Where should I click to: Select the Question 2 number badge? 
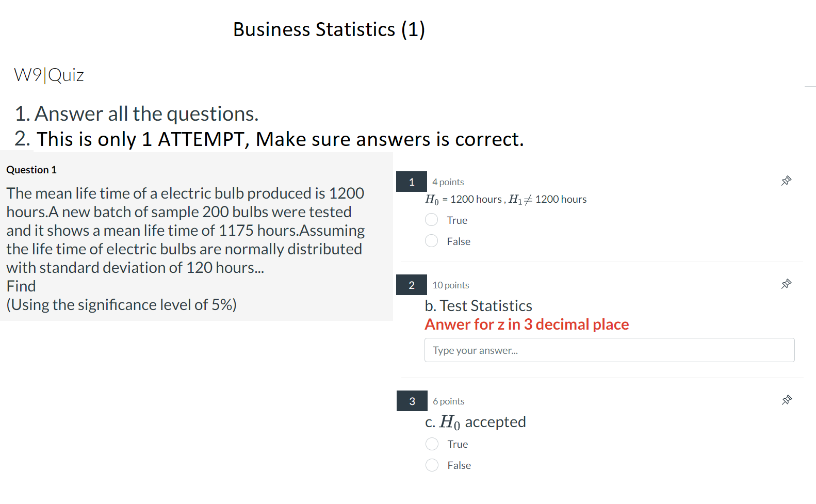pyautogui.click(x=411, y=284)
